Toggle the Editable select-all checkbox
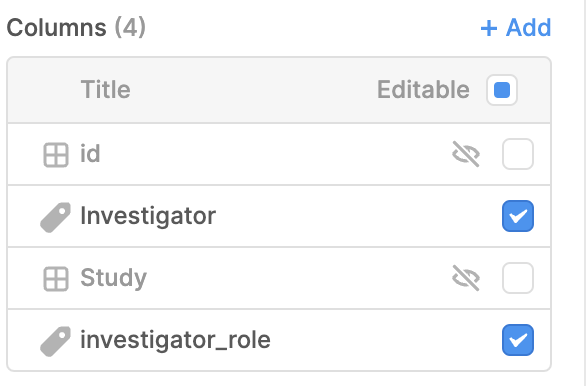The height and width of the screenshot is (386, 586). [502, 90]
